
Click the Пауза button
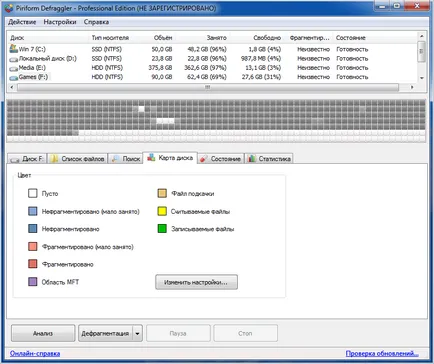coord(178,333)
